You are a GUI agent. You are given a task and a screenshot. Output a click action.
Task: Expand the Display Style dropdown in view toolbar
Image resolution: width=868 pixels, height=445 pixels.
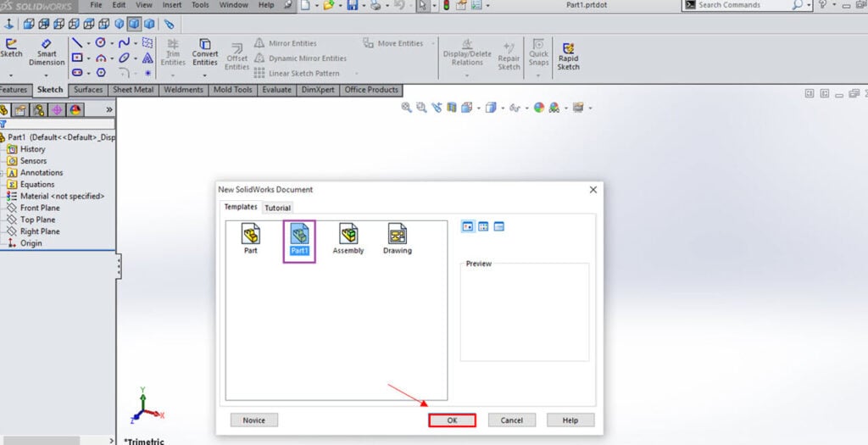click(503, 108)
